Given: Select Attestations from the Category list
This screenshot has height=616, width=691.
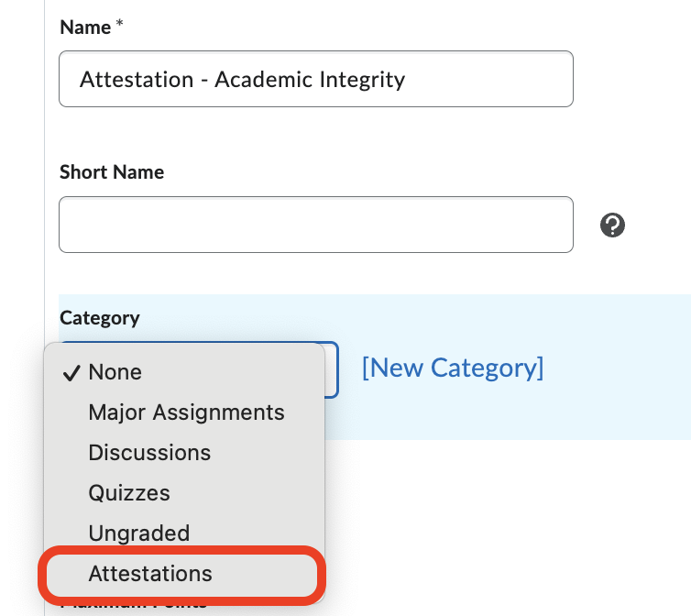Looking at the screenshot, I should [150, 574].
